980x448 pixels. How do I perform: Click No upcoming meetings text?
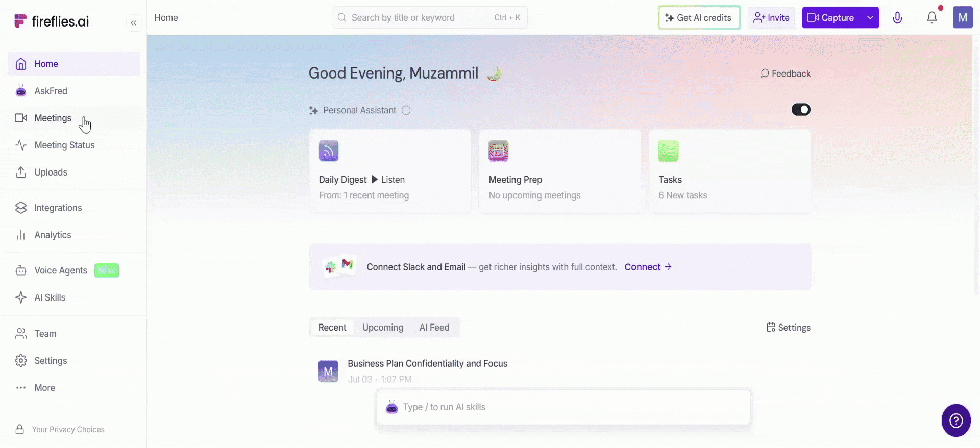[535, 195]
